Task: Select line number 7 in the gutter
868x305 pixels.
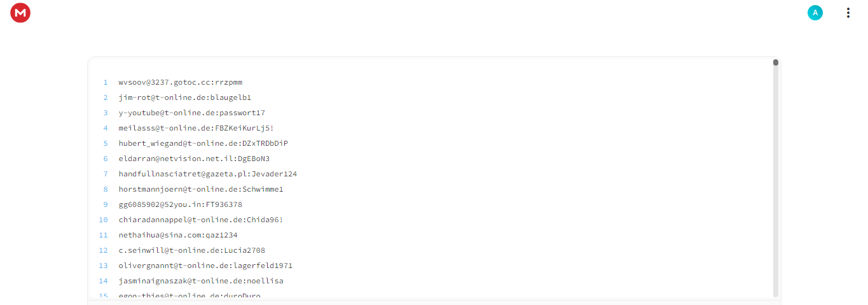Action: pyautogui.click(x=106, y=174)
